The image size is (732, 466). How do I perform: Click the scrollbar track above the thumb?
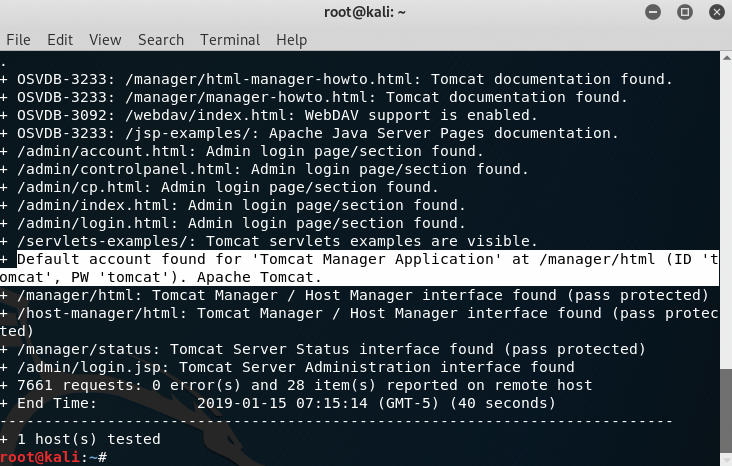coord(726,215)
